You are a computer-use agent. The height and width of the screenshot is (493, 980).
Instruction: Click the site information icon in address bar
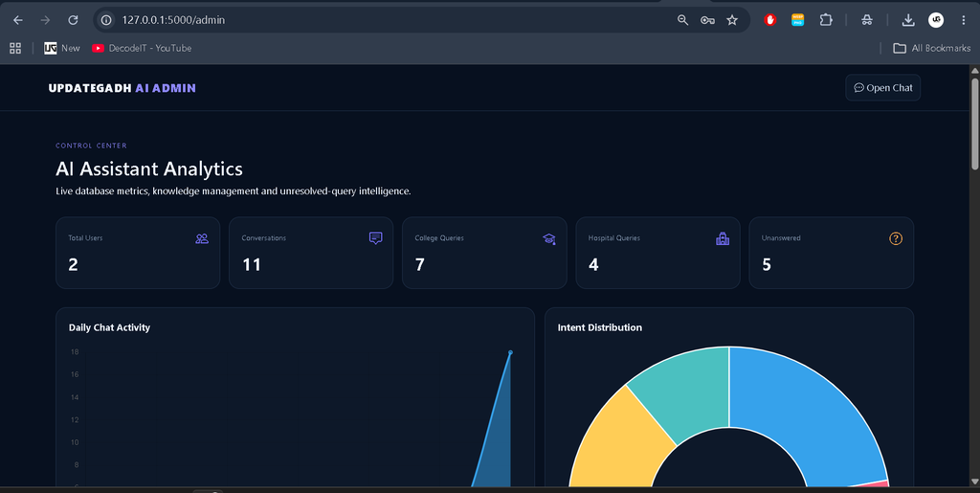pyautogui.click(x=106, y=20)
